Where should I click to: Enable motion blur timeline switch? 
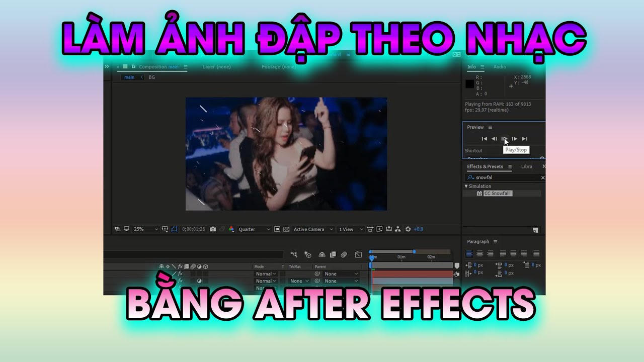(x=344, y=255)
